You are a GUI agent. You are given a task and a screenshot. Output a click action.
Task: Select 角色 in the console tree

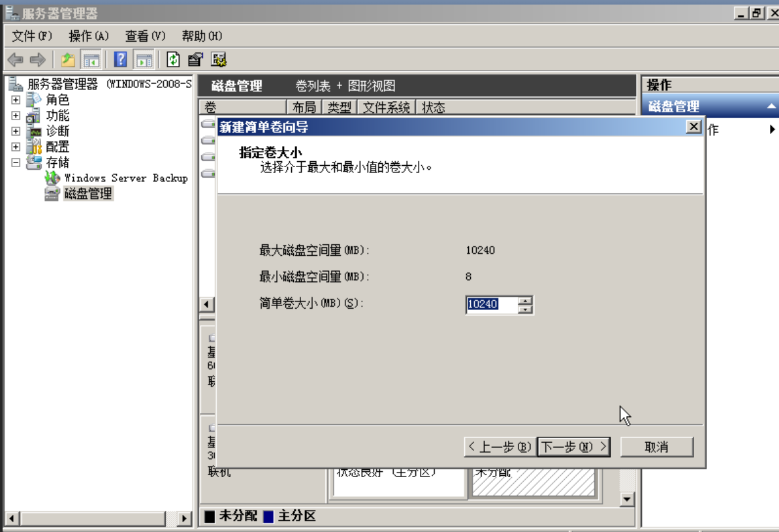pyautogui.click(x=57, y=100)
